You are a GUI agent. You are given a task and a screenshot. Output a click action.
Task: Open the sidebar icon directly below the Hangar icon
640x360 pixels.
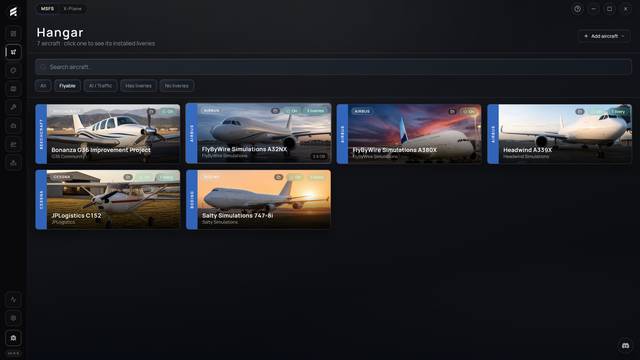pos(13,70)
